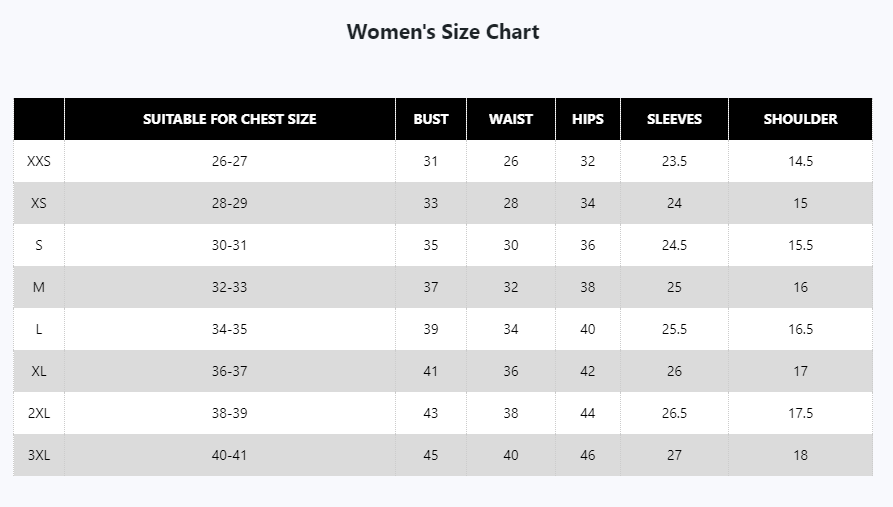This screenshot has width=893, height=507.
Task: Click the WAIST column header
Action: point(511,119)
